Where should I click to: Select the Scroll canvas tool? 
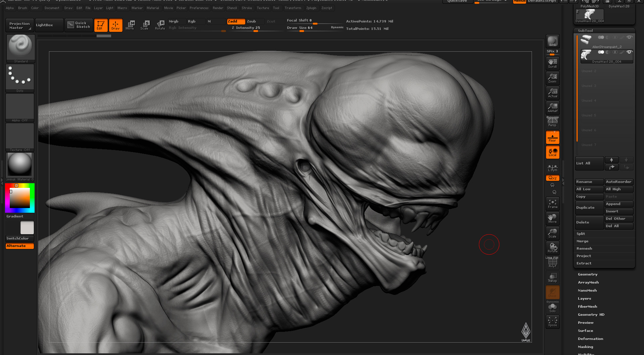click(552, 63)
